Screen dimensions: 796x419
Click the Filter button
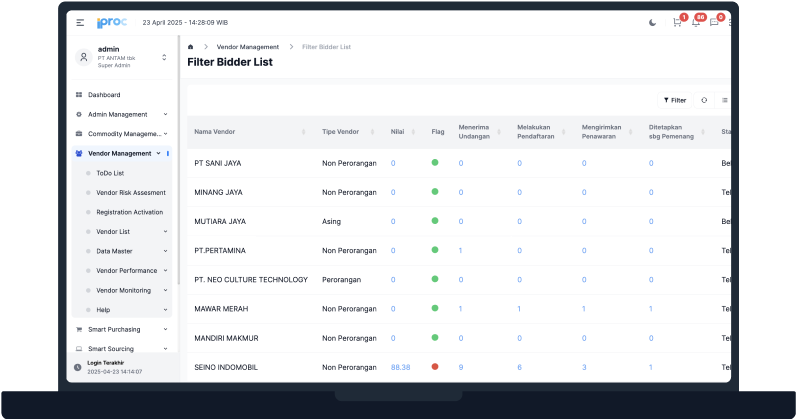point(675,100)
